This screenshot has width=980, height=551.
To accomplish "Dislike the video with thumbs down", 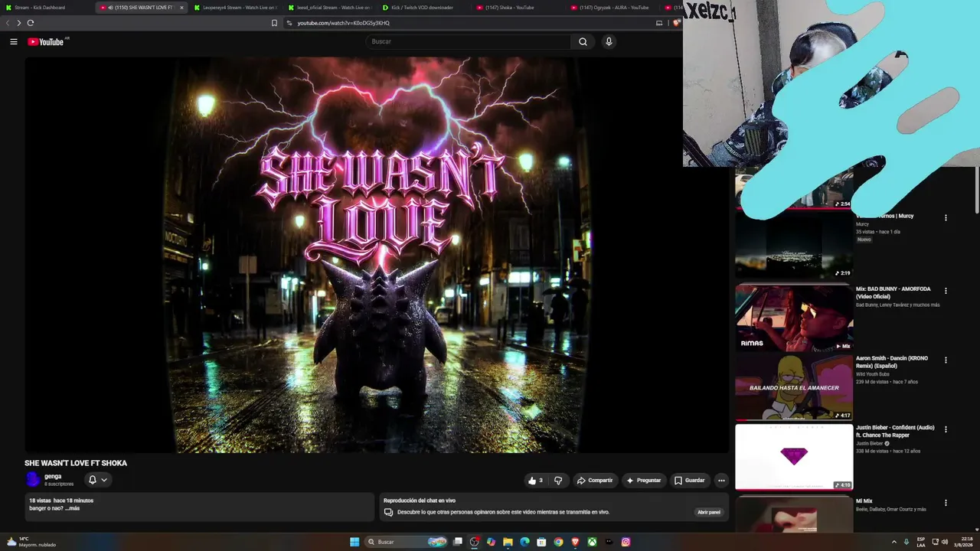I will [558, 481].
